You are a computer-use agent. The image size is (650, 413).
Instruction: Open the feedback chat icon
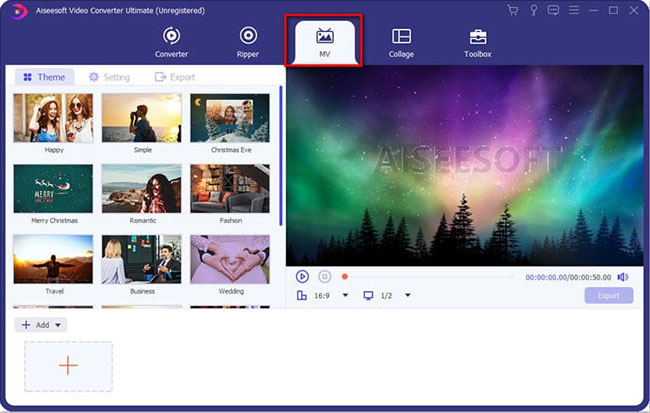point(553,10)
